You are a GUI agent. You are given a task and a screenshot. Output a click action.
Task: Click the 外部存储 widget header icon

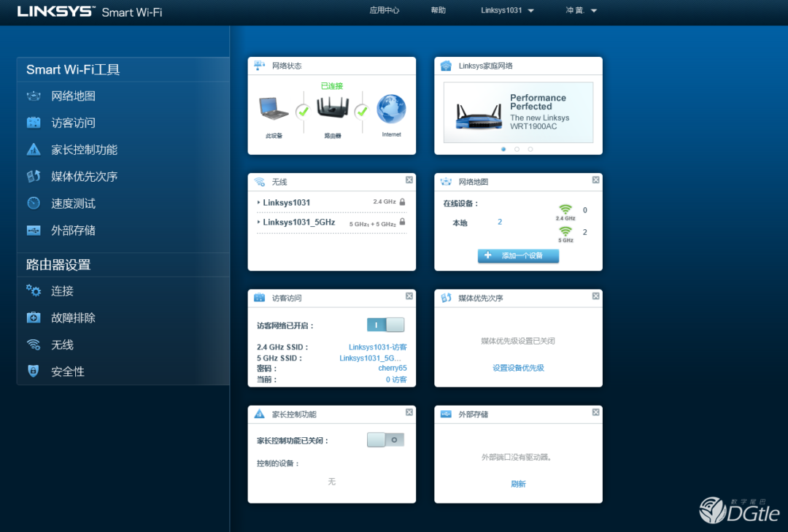point(446,414)
